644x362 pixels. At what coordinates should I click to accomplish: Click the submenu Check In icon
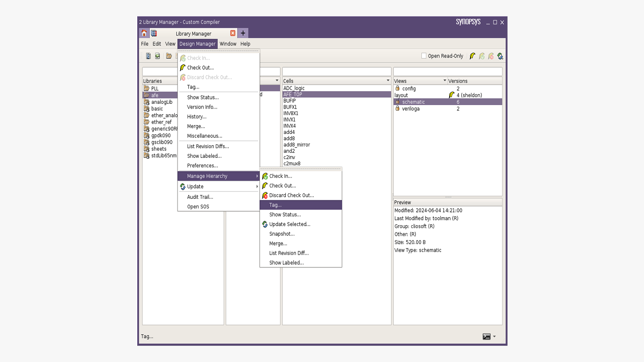[265, 176]
